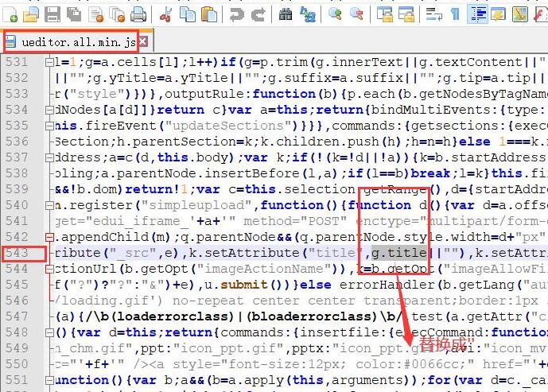Select the ueditor.all.min.js tab
The width and height of the screenshot is (548, 392).
pyautogui.click(x=70, y=41)
